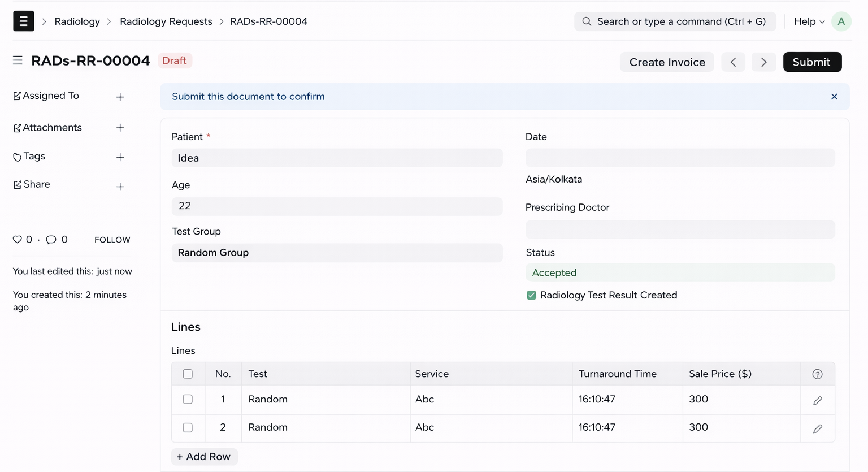Screen dimensions: 868x472
Task: Click the Tags label icon
Action: click(17, 157)
